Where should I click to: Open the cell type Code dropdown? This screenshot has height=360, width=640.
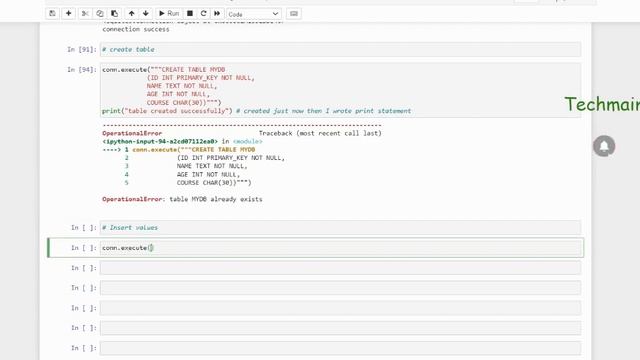point(253,14)
